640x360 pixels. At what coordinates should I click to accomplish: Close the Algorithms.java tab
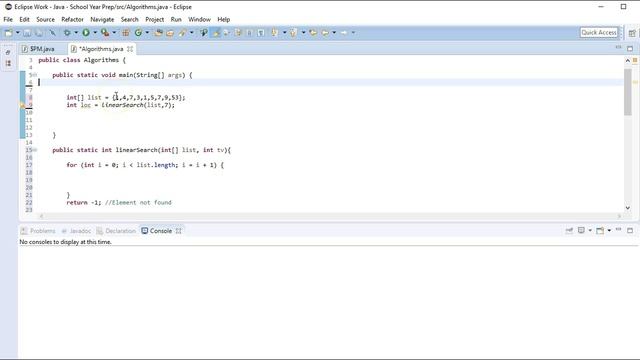130,49
